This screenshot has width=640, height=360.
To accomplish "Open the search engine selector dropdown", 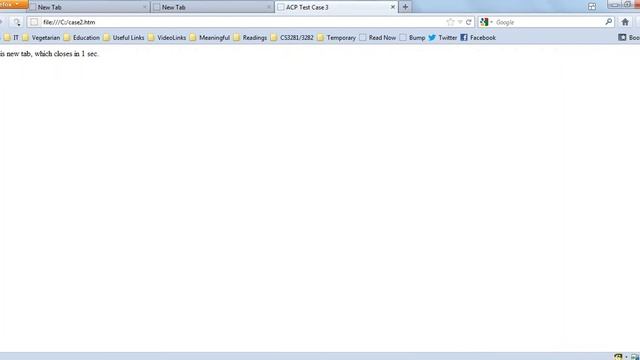I will (x=486, y=22).
